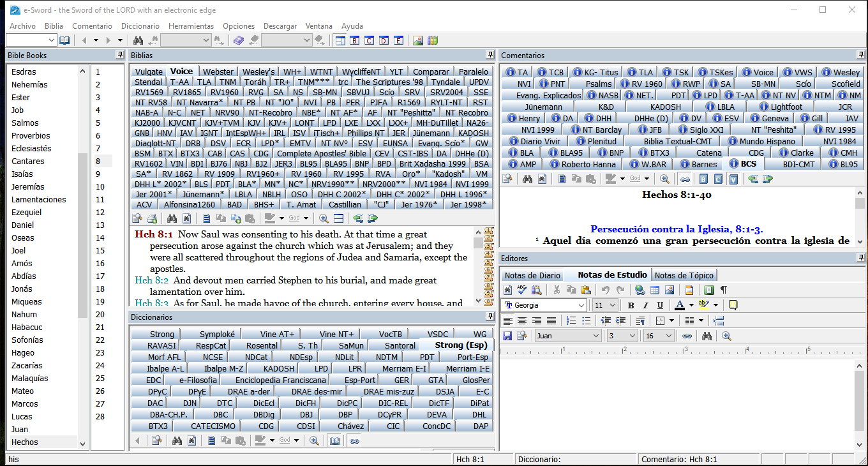Set align-left paragraph alignment
This screenshot has height=466, width=868.
click(508, 320)
